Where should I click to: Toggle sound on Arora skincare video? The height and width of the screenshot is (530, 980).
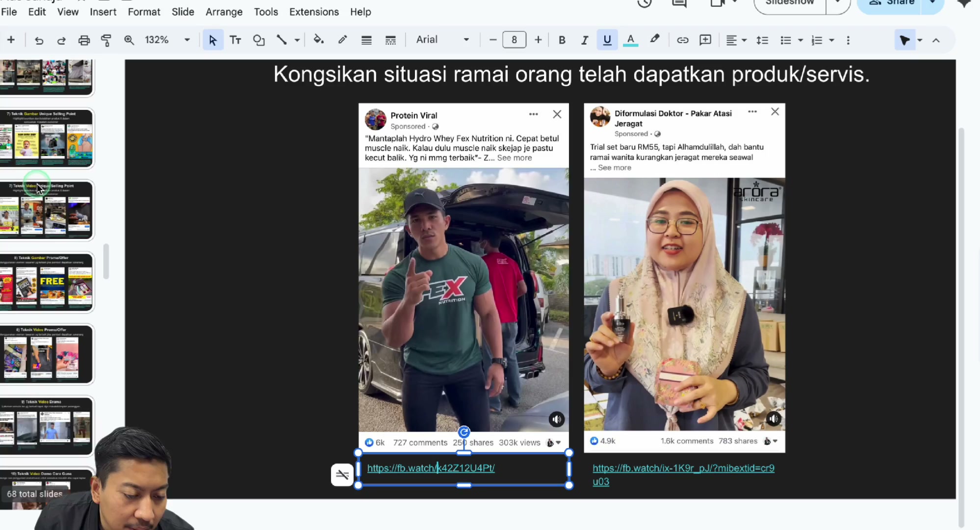click(x=774, y=419)
